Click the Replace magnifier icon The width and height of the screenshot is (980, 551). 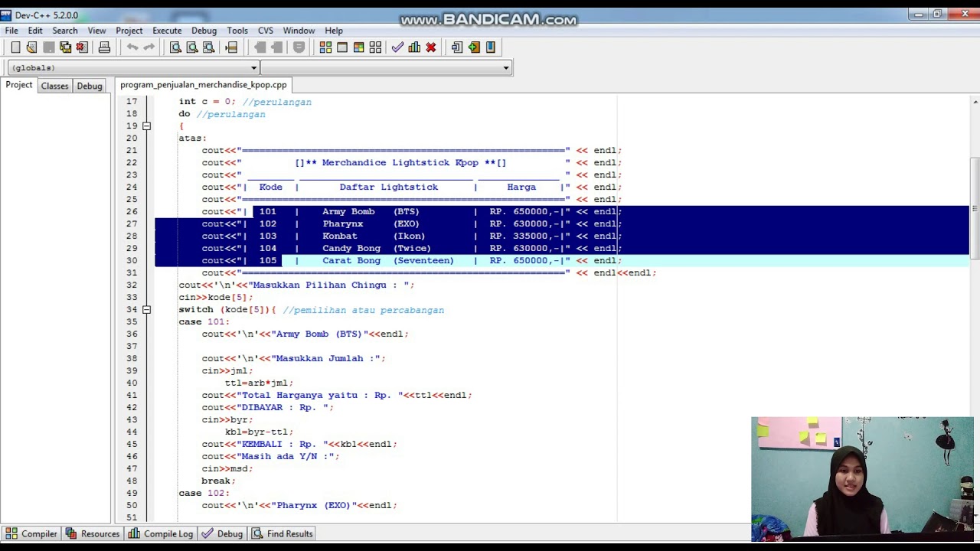(192, 47)
